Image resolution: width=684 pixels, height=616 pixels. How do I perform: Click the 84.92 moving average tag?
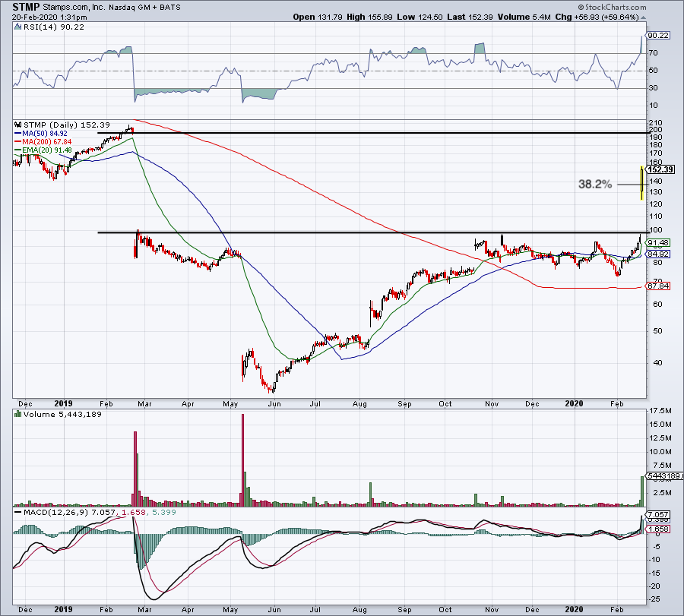(657, 254)
